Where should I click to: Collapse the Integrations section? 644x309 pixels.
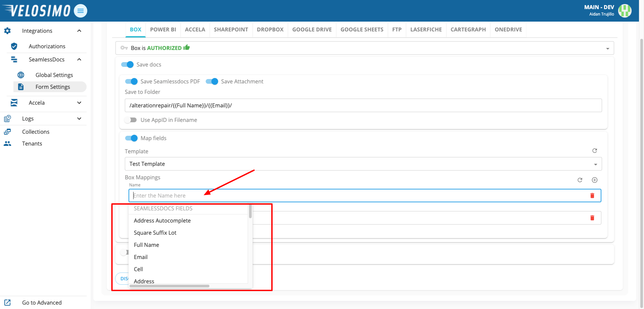[x=79, y=31]
